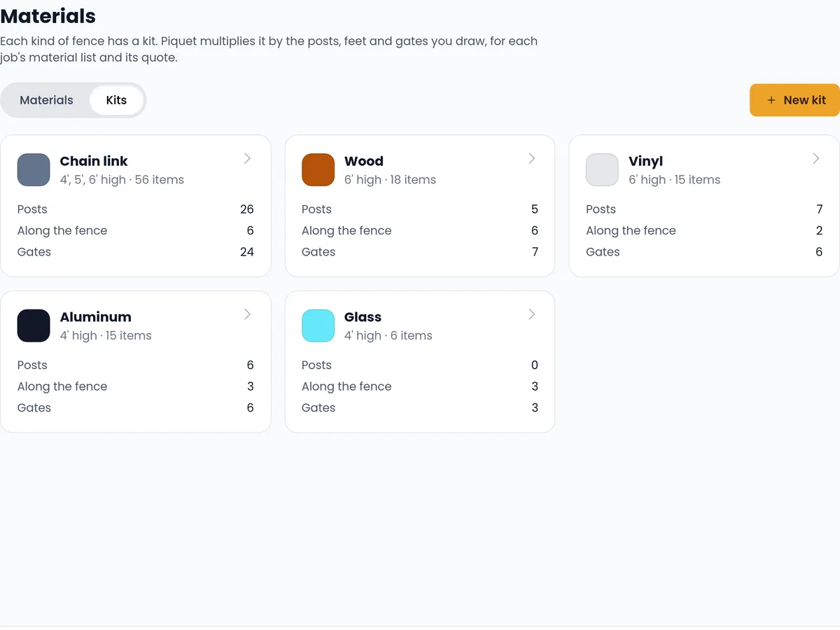Click Gates count 24 in Chain link card

246,252
